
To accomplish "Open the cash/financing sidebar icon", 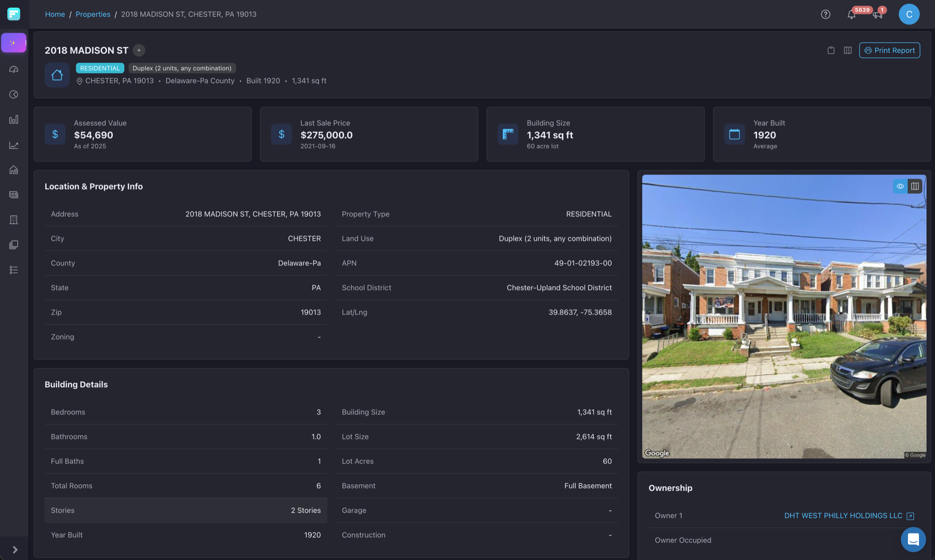I will click(14, 194).
